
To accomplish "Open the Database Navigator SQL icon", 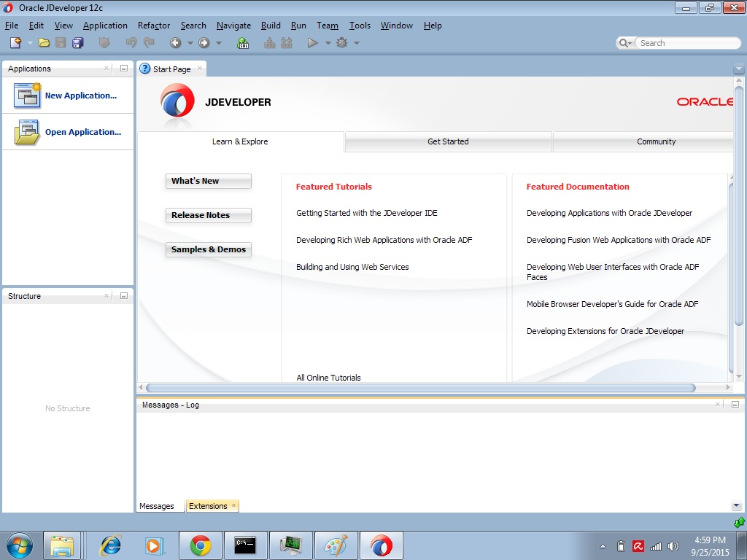I will pos(242,42).
